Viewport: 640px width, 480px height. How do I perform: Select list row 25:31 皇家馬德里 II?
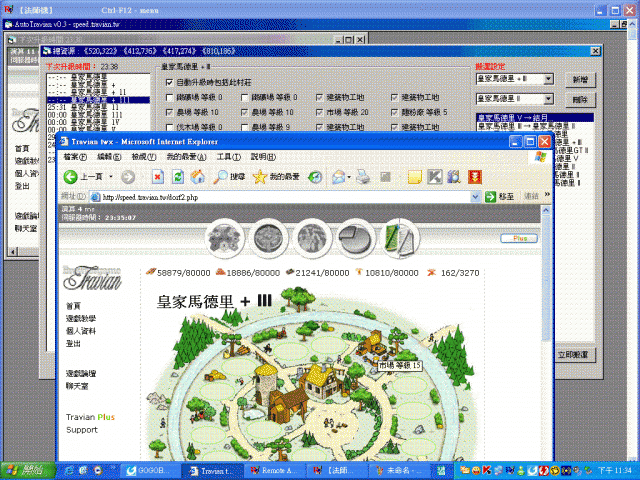[98, 107]
